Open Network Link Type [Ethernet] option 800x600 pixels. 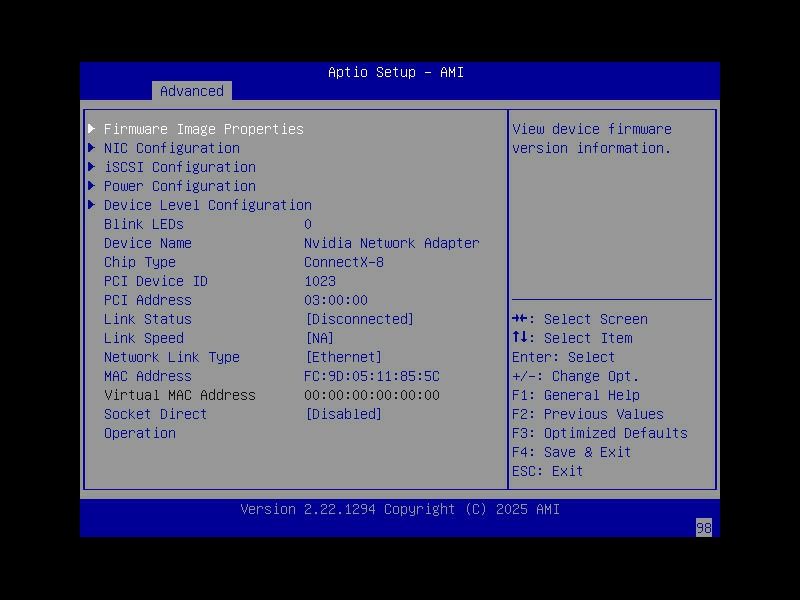coord(343,357)
